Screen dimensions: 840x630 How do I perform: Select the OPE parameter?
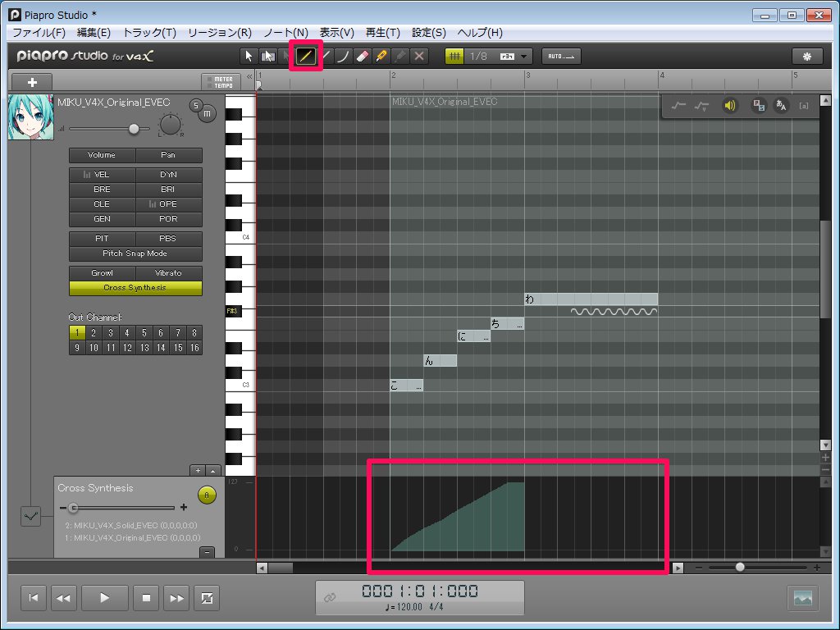pos(168,204)
